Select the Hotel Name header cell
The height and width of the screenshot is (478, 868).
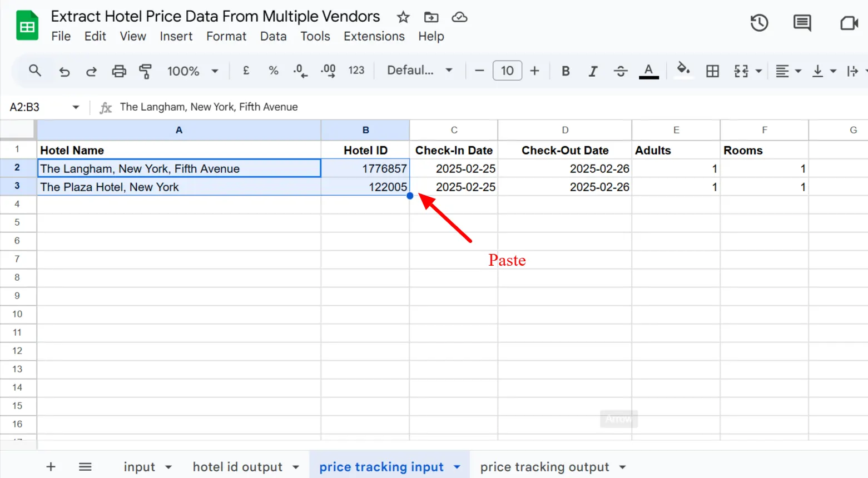point(179,150)
